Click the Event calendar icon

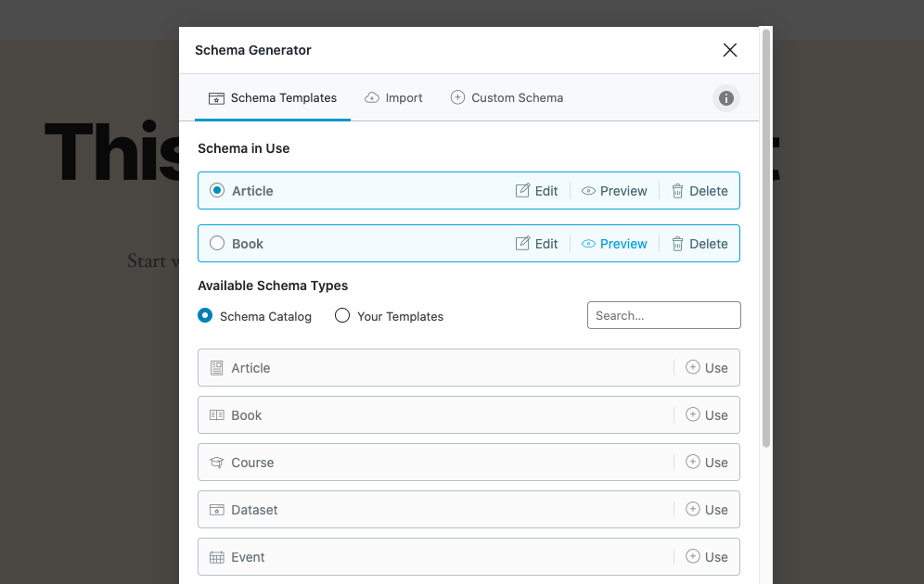[217, 557]
